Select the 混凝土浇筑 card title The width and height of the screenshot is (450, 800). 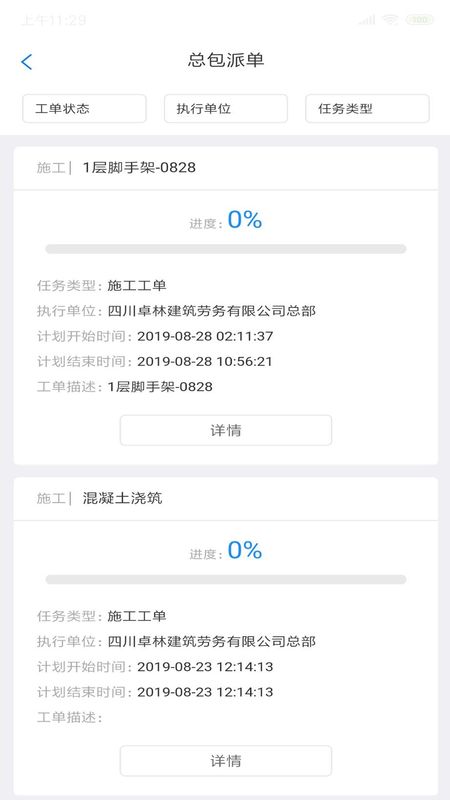tap(122, 498)
